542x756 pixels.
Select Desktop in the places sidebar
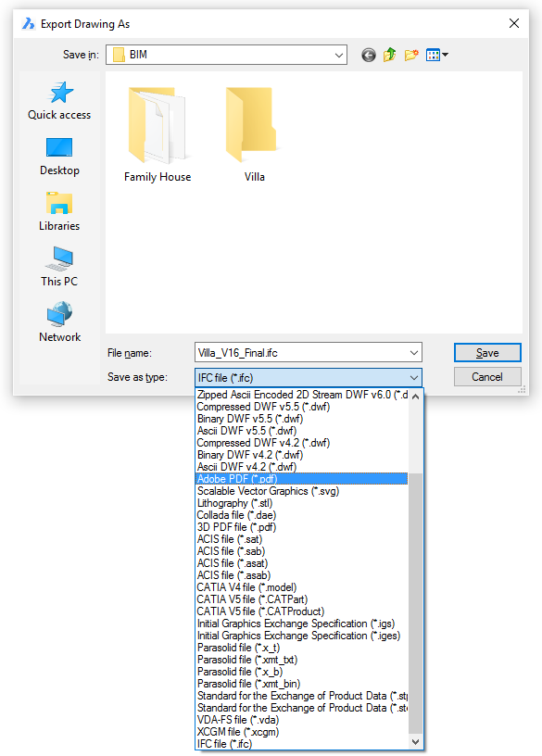coord(59,157)
